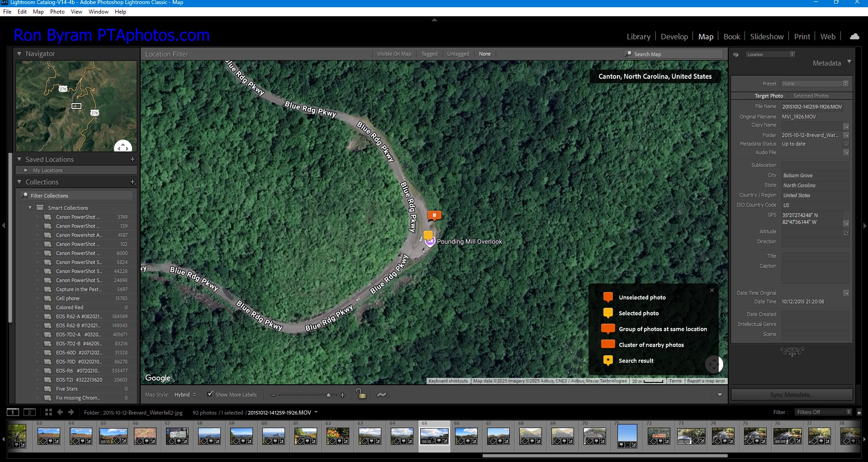
Task: Toggle metadata eye visibility icon
Action: point(736,55)
